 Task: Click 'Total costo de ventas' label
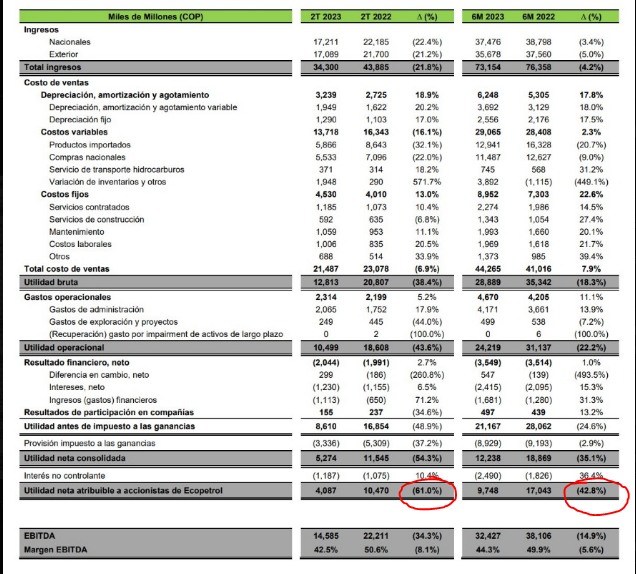pyautogui.click(x=67, y=269)
